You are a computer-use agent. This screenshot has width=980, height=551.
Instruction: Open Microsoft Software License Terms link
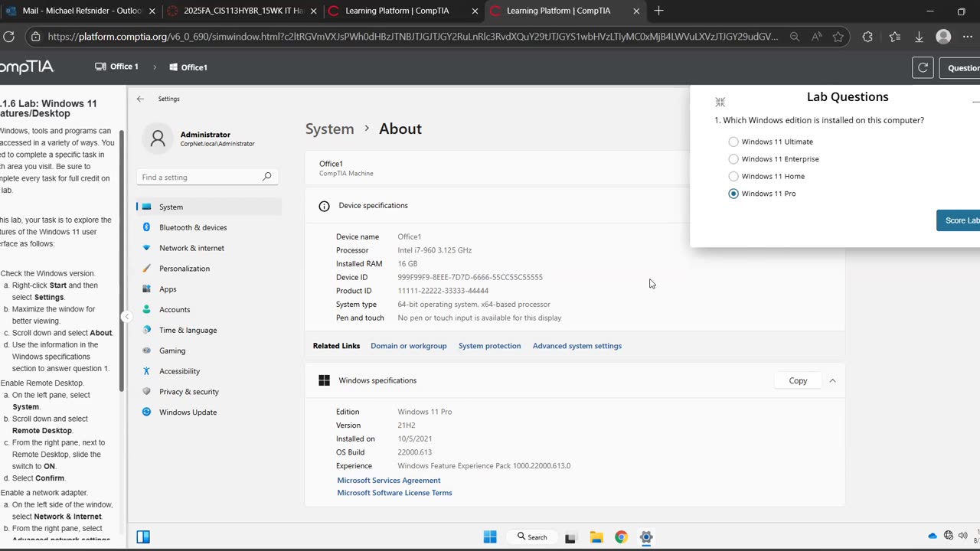tap(394, 493)
